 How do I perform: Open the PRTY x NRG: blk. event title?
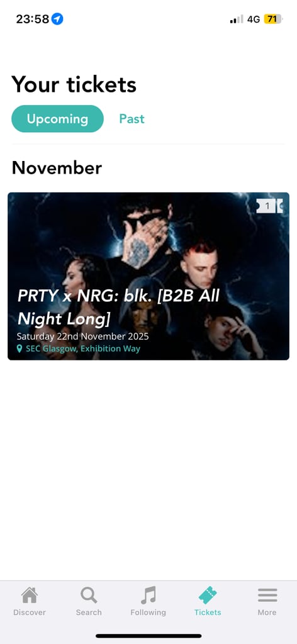119,307
